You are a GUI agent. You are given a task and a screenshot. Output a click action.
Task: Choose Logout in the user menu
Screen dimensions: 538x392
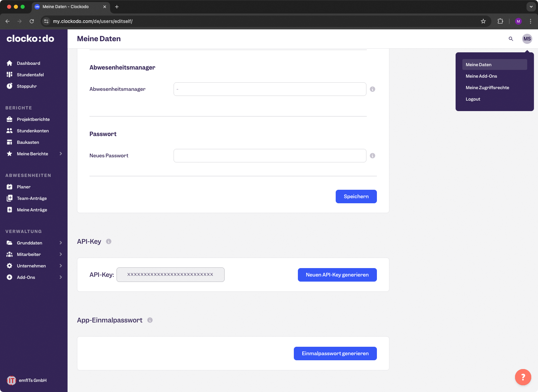pos(473,99)
